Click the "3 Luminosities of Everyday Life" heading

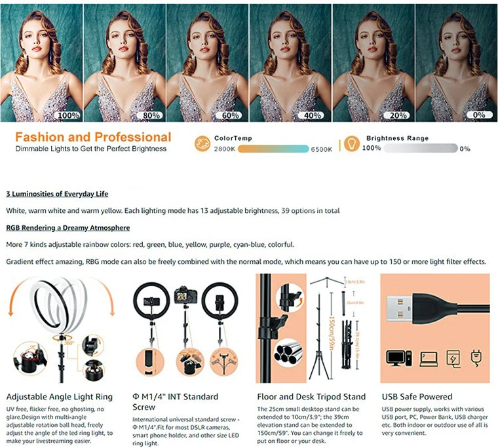click(57, 194)
